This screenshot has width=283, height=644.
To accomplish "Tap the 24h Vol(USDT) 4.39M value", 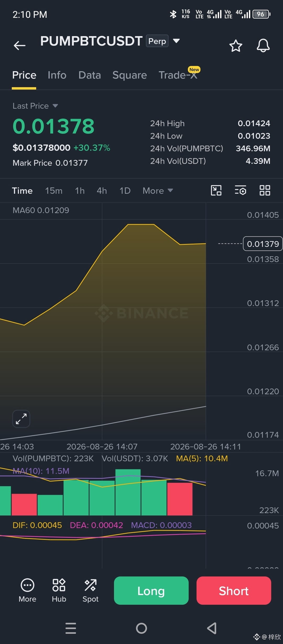I will (258, 161).
